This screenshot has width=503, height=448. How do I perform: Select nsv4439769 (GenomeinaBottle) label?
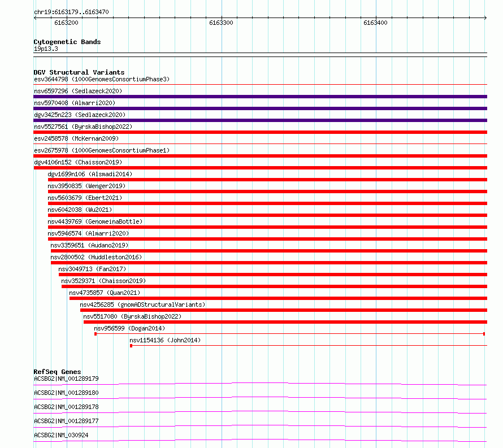(x=95, y=221)
